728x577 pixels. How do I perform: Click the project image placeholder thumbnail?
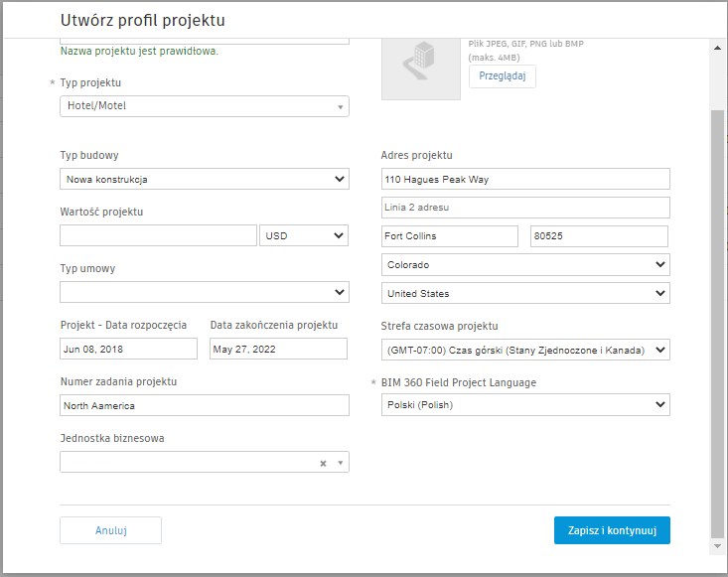420,65
